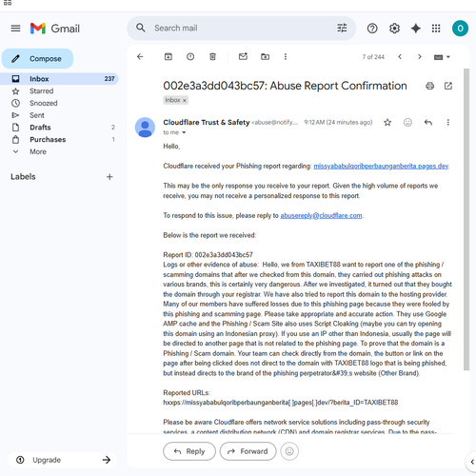Viewport: 476px width, 476px height.
Task: Click the Search mail field
Action: [x=241, y=29]
